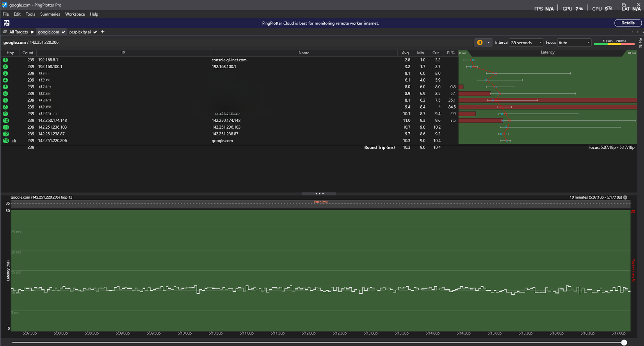Click the latency color scale legend
644x346 pixels.
(614, 43)
